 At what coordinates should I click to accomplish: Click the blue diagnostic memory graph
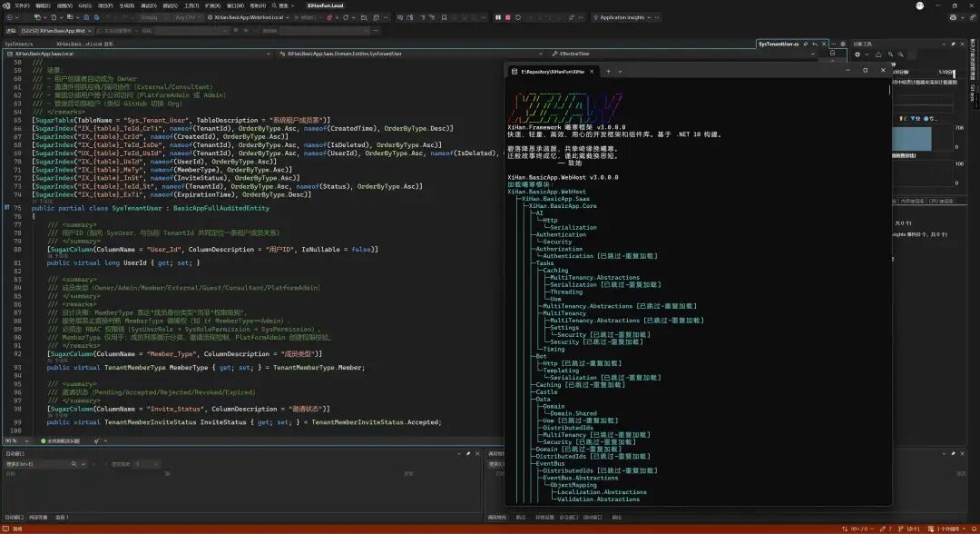pos(912,138)
